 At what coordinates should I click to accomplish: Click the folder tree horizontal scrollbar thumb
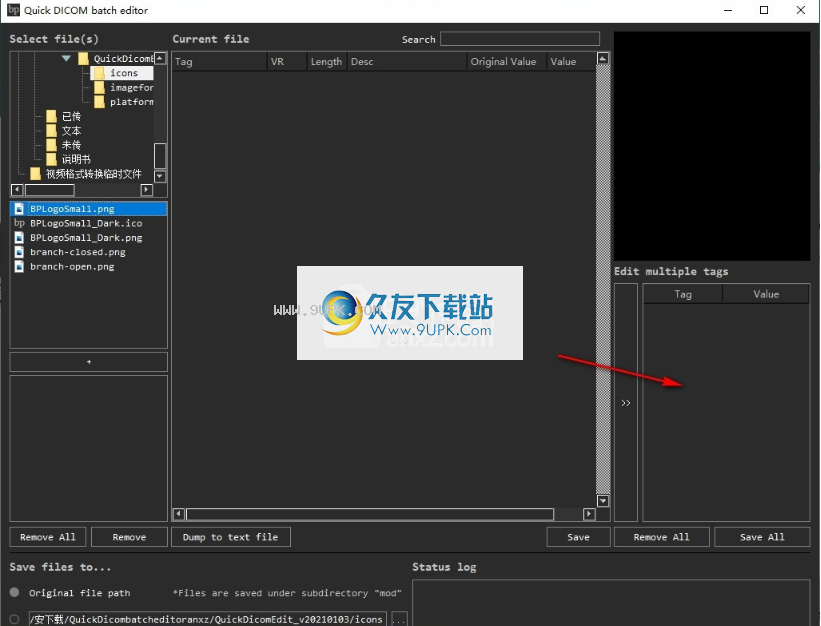tap(50, 189)
